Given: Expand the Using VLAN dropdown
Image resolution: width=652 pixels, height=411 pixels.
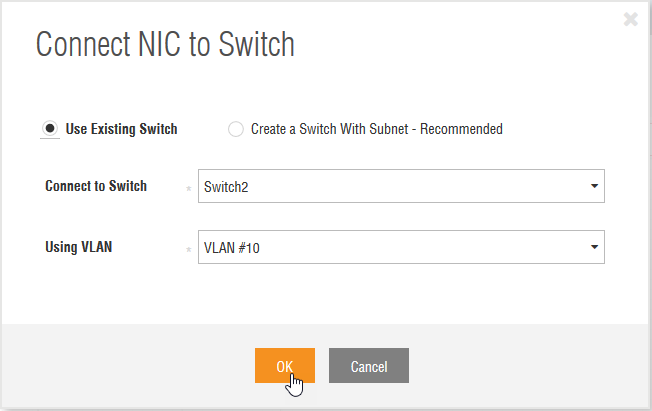Looking at the screenshot, I should [401, 246].
